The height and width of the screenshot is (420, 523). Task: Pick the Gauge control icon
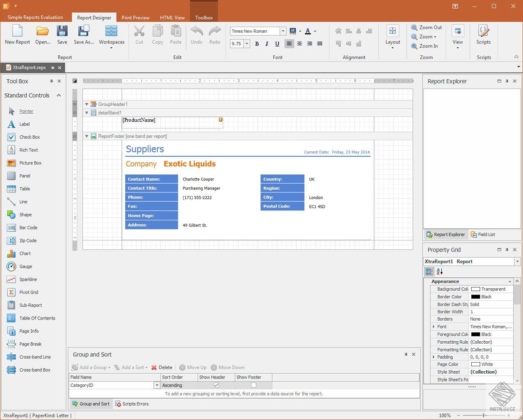11,267
